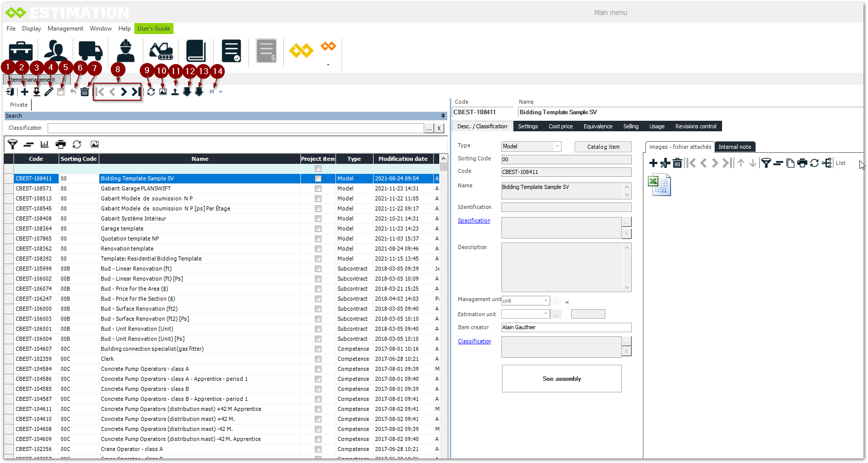Screen dimensions: 868x463
Task: Check the Project item box for Clerk
Action: point(318,359)
